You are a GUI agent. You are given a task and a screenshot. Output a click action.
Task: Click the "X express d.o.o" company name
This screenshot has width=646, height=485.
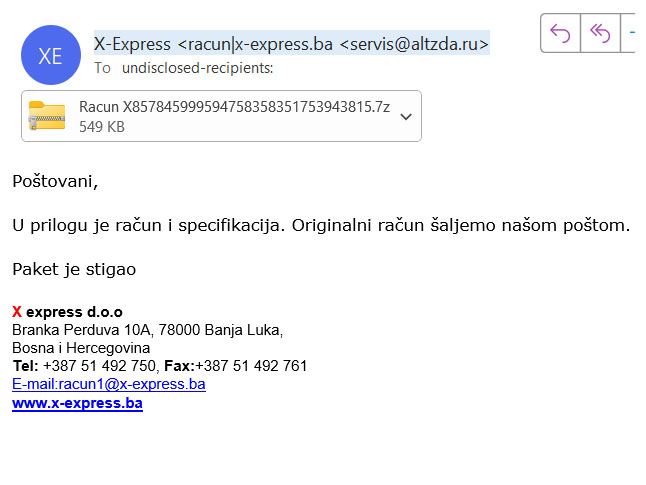67,312
